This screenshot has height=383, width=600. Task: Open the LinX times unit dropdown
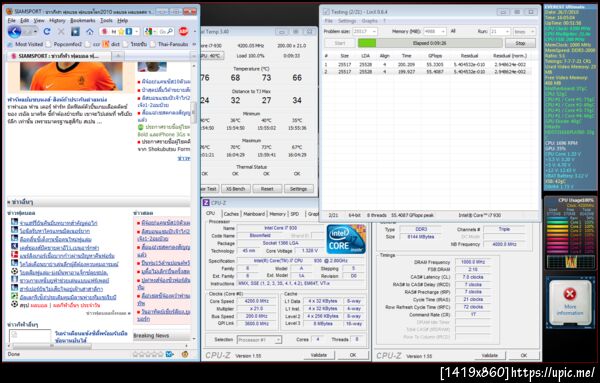(524, 31)
